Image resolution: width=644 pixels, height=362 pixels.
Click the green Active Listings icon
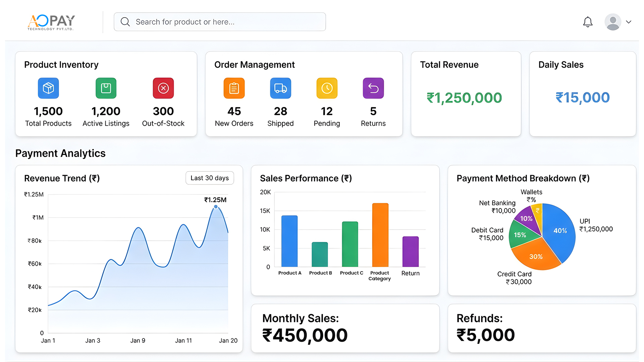pos(106,88)
